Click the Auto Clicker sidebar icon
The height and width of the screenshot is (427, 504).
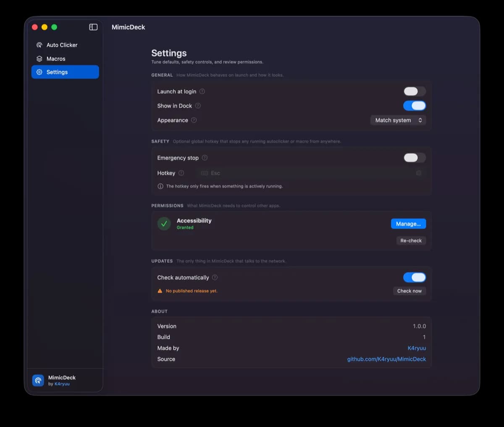click(x=39, y=45)
